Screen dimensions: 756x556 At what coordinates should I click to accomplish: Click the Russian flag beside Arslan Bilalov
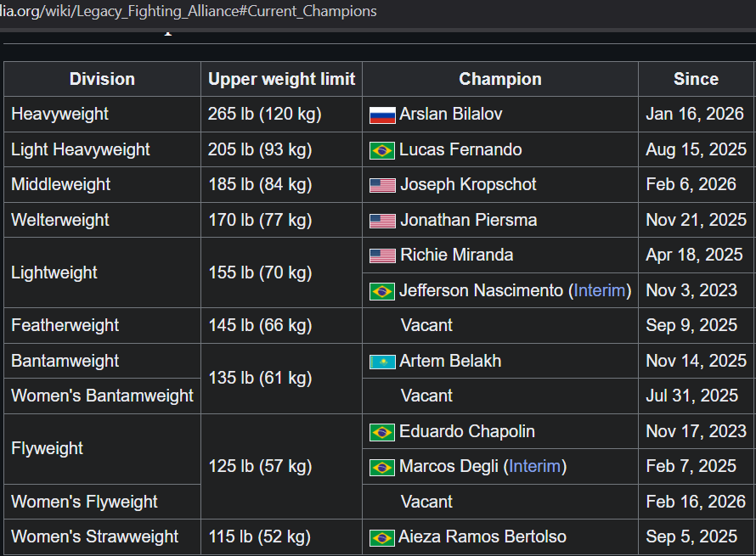382,115
